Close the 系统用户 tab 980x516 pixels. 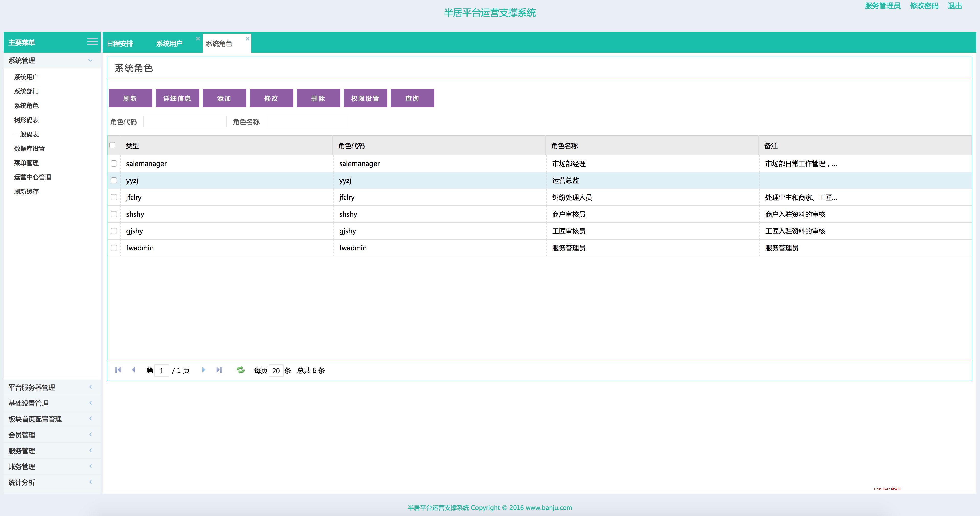pos(198,38)
